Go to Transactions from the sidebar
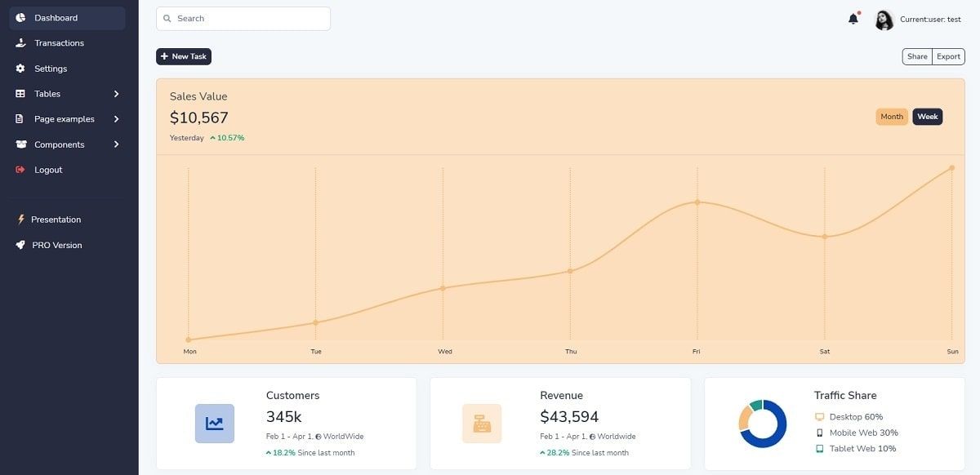Image resolution: width=980 pixels, height=475 pixels. pos(57,42)
